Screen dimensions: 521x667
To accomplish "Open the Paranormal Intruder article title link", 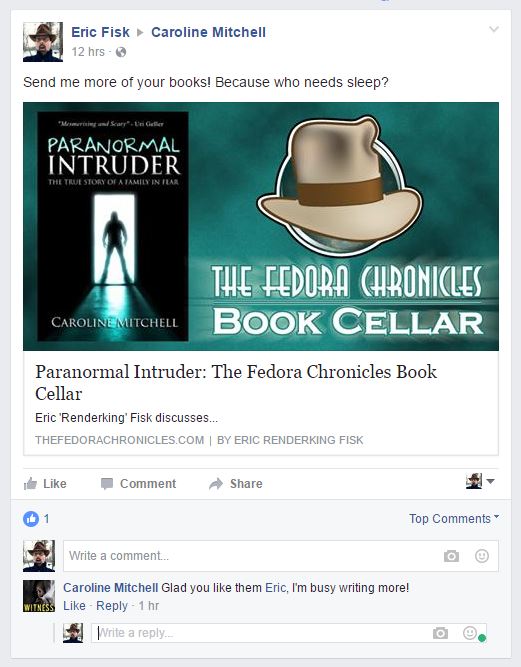I will [x=236, y=382].
